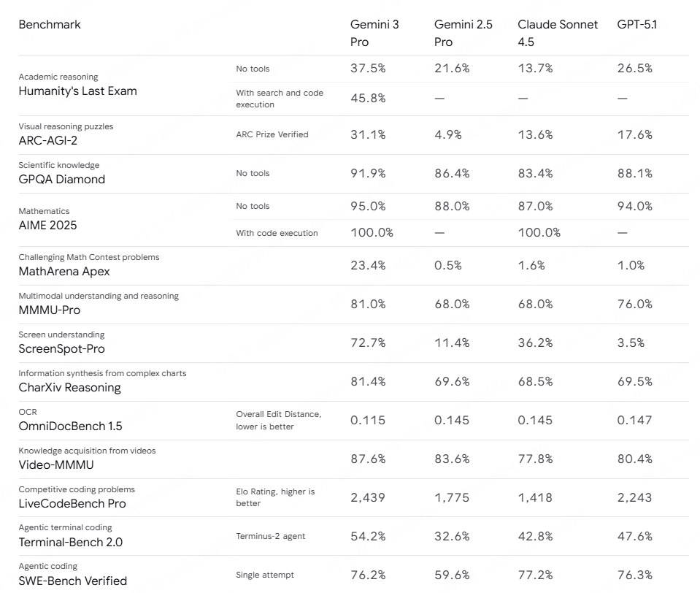Click the 2,439 Elo rating value
This screenshot has width=700, height=593.
pos(367,497)
